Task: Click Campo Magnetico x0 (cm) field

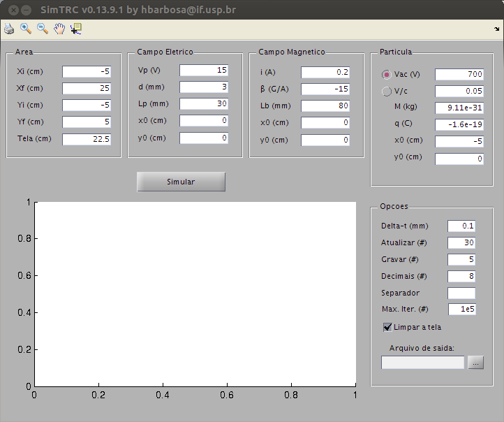Action: pos(325,122)
